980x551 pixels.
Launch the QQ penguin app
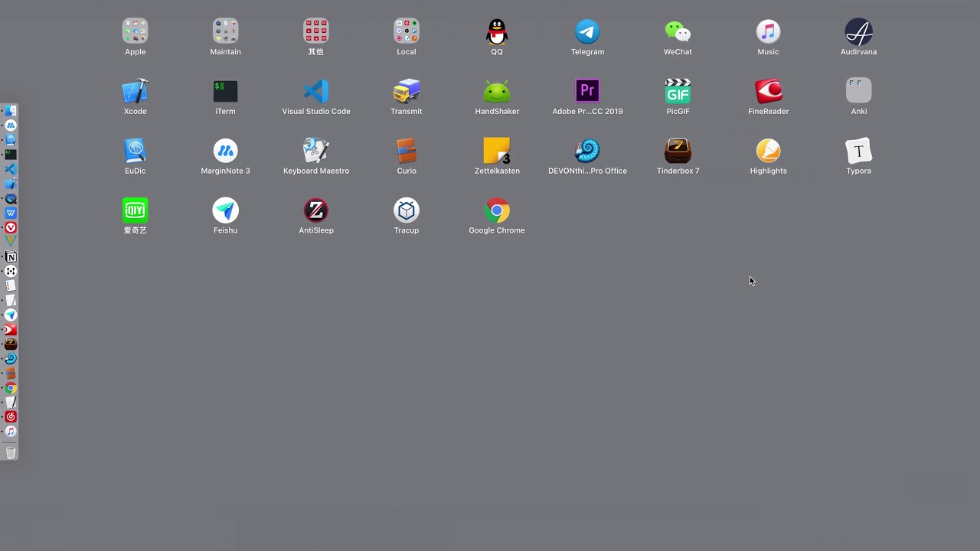(497, 31)
